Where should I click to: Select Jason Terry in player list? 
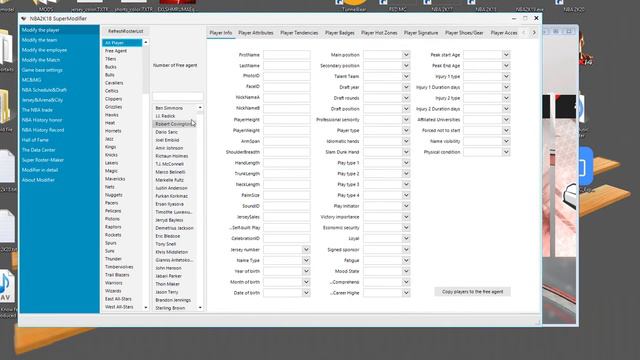167,292
